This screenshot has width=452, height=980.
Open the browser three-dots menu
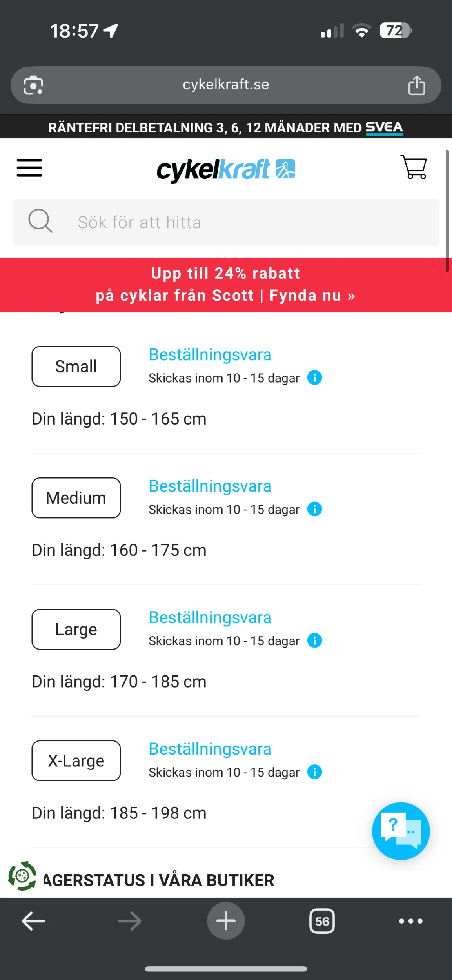410,921
